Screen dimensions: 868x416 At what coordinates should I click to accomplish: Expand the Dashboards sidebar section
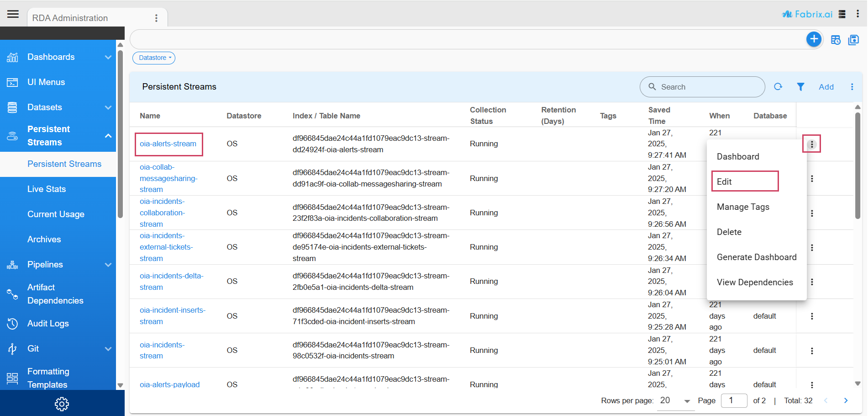click(108, 57)
